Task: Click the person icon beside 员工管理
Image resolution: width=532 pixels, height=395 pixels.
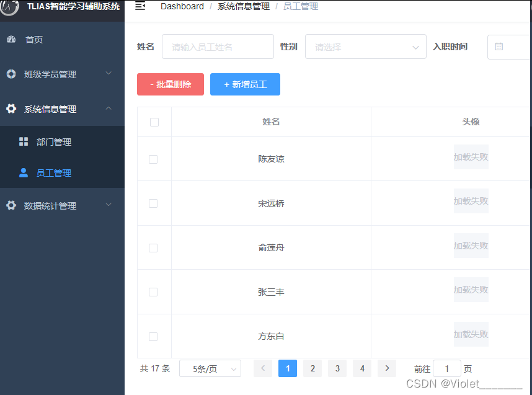Action: tap(25, 172)
